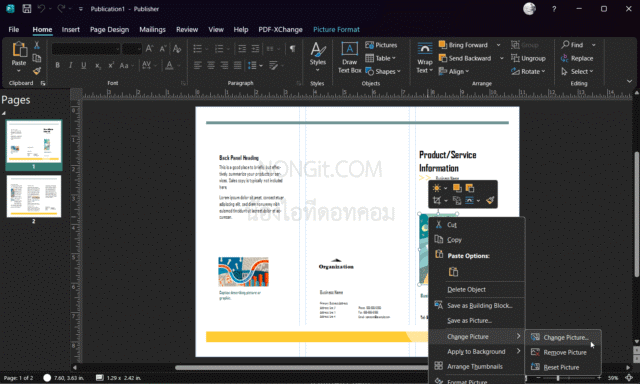Click Format Painter in mini toolbar
Image resolution: width=640 pixels, height=384 pixels.
pyautogui.click(x=490, y=200)
